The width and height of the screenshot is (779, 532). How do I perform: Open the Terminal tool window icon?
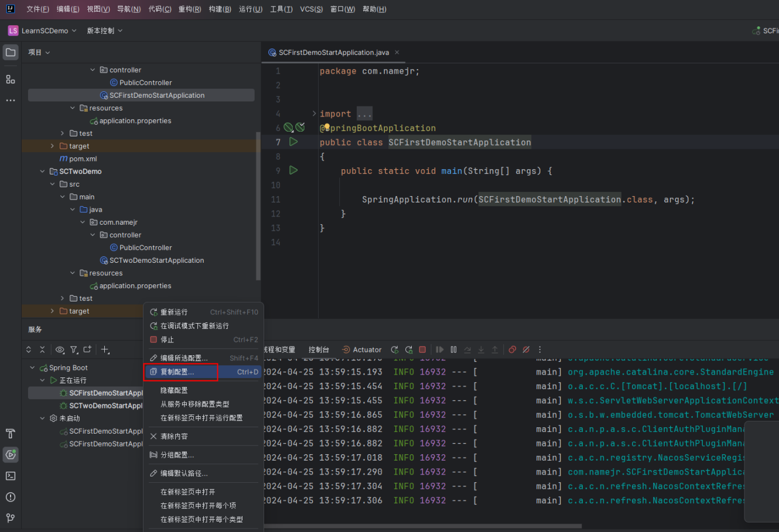click(11, 476)
